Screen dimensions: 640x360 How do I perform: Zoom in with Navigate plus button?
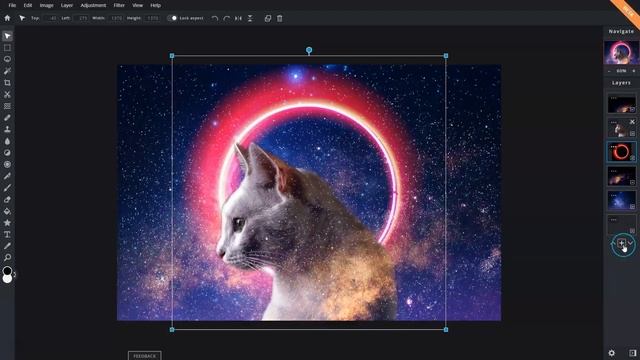[x=634, y=71]
